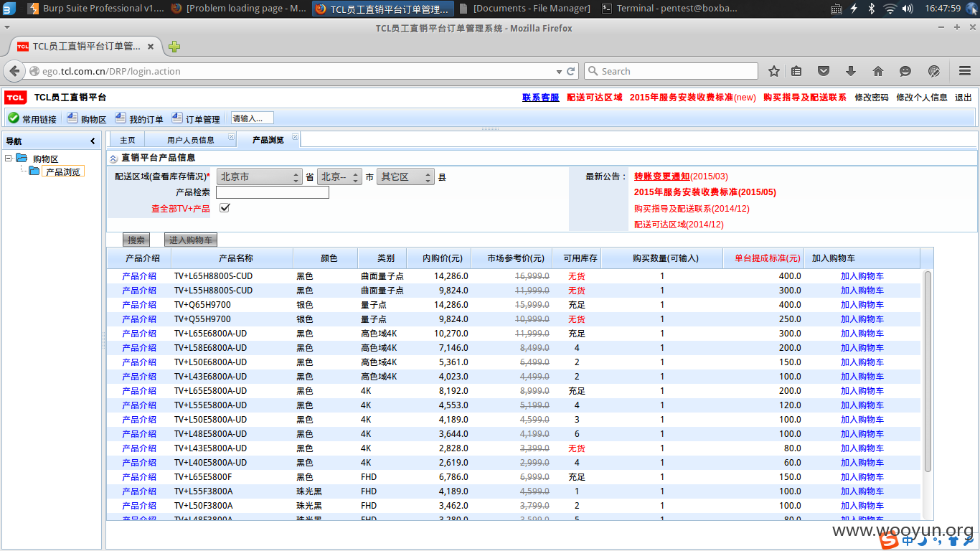Click the green check 常用链接 icon
This screenshot has width=980, height=551.
click(x=14, y=118)
